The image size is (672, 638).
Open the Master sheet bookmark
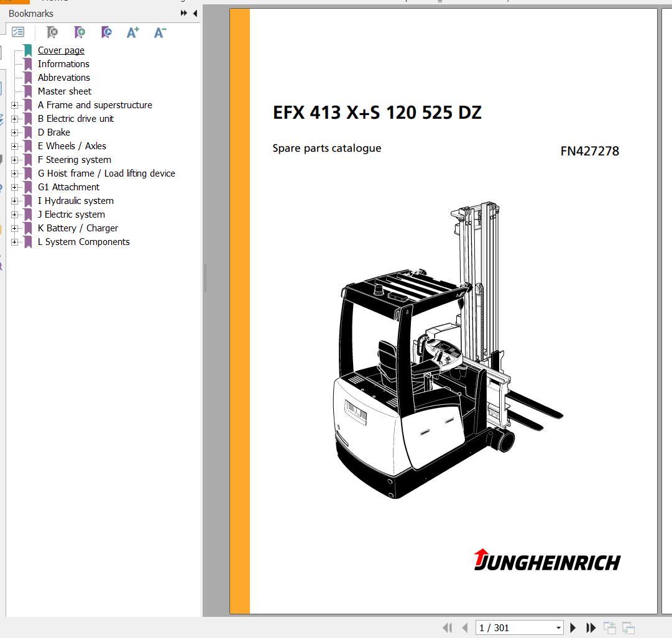64,91
